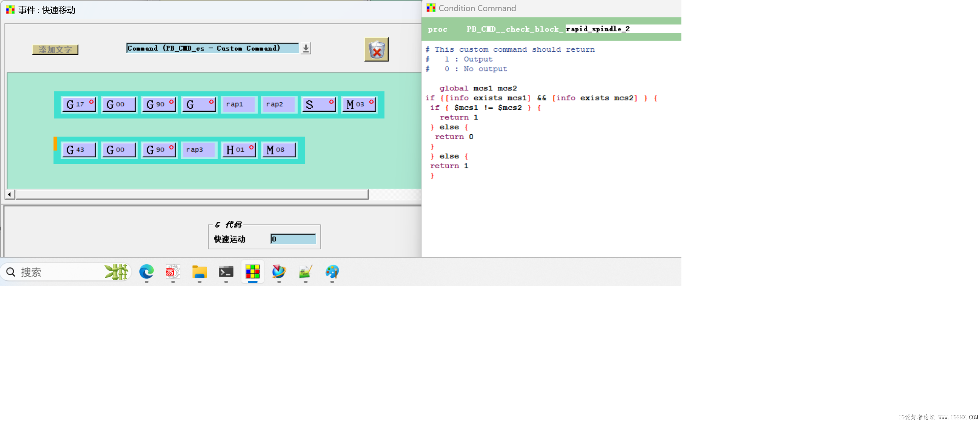The image size is (980, 422).
Task: Select the G17 word block
Action: [78, 104]
